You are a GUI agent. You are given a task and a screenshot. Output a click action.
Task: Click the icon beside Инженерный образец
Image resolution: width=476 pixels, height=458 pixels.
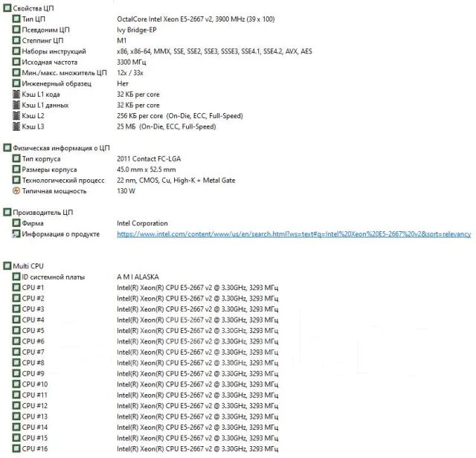[16, 83]
